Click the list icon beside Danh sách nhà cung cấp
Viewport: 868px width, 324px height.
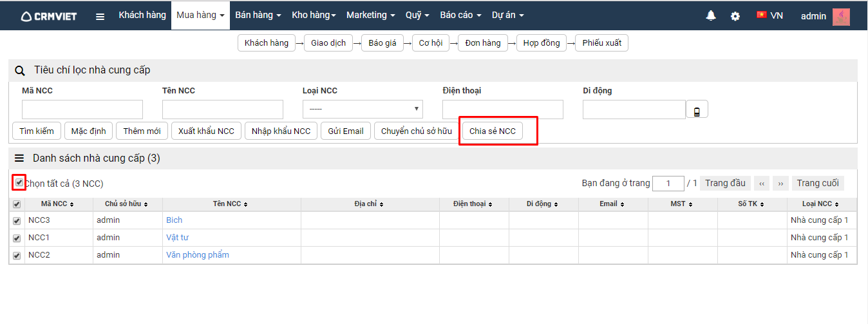coord(19,158)
